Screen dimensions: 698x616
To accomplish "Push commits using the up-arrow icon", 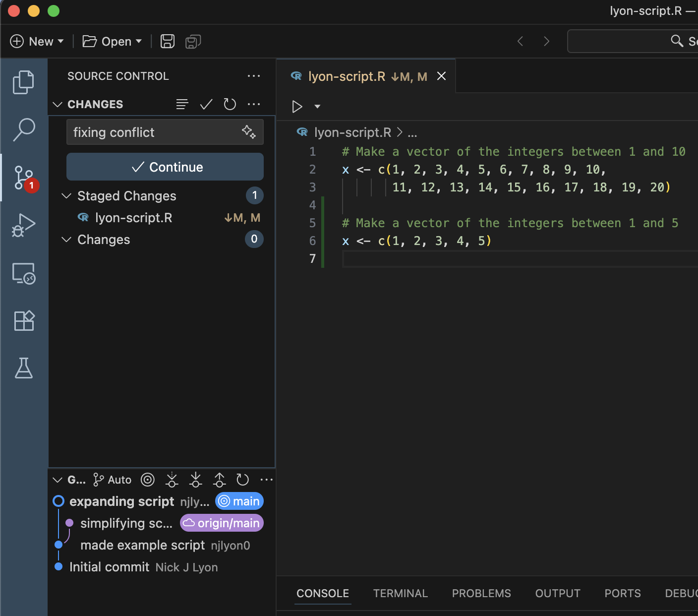I will [x=219, y=480].
